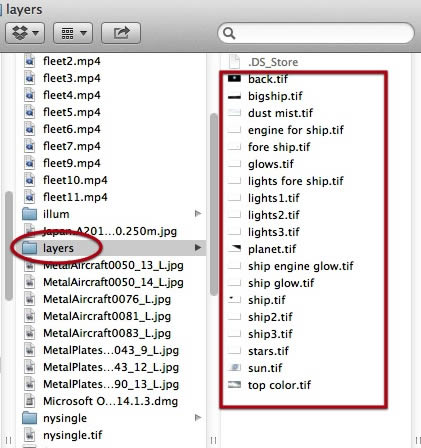
Task: Select the .DS_Store file
Action: coord(273,62)
